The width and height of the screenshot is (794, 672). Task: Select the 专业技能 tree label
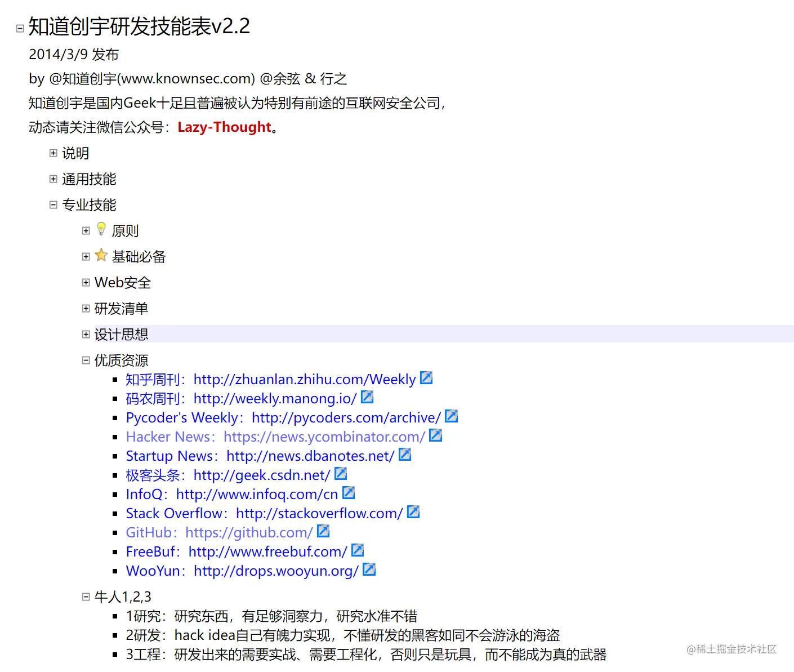point(89,205)
